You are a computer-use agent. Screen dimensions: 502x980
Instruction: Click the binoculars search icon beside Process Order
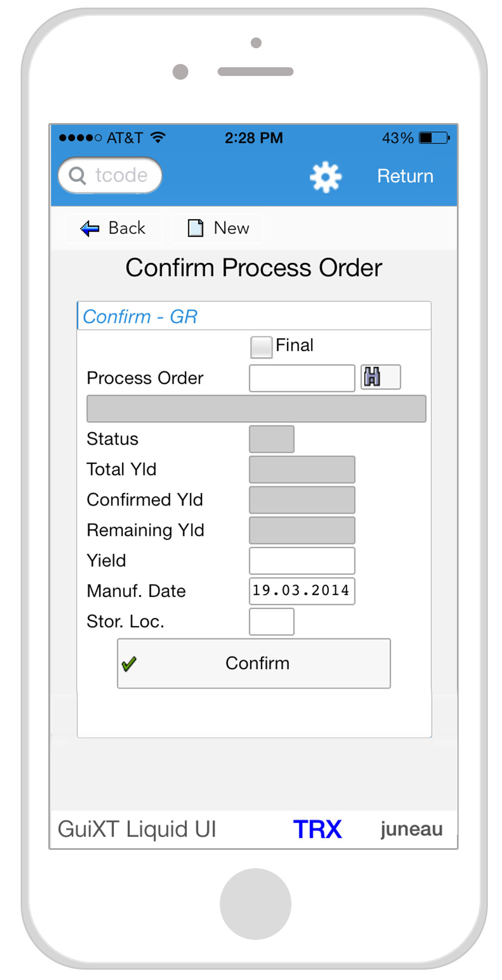[373, 377]
